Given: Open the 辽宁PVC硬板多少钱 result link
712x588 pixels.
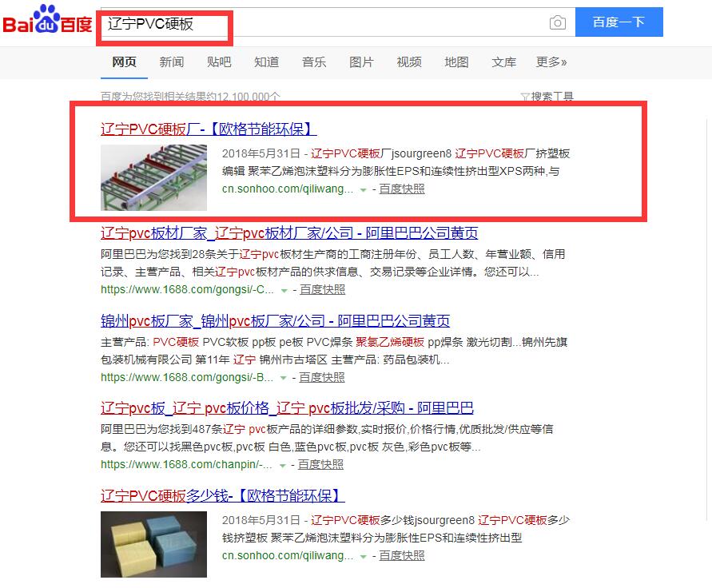Looking at the screenshot, I should click(222, 495).
